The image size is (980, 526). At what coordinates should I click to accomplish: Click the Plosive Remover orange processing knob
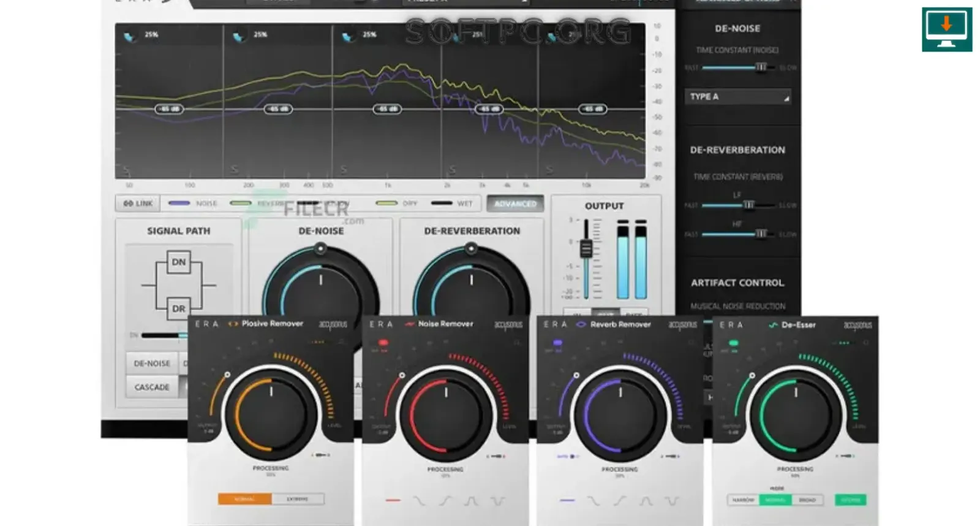click(271, 415)
